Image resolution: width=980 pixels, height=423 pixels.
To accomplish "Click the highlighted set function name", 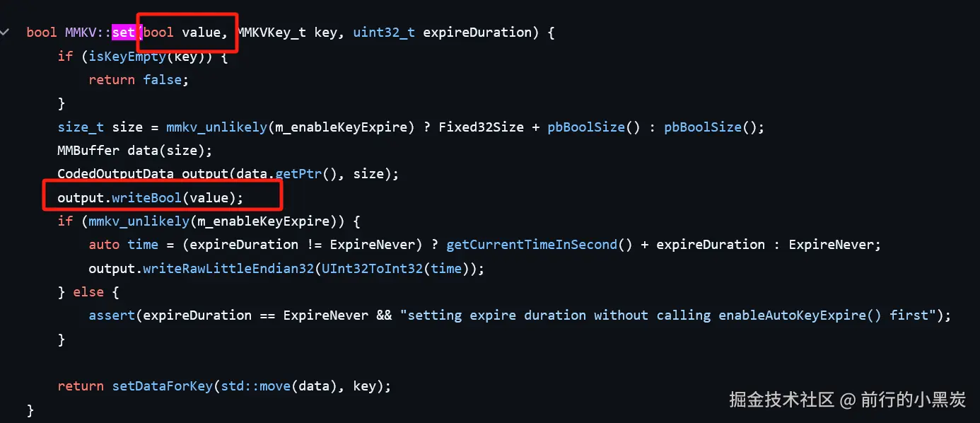I will (x=124, y=33).
